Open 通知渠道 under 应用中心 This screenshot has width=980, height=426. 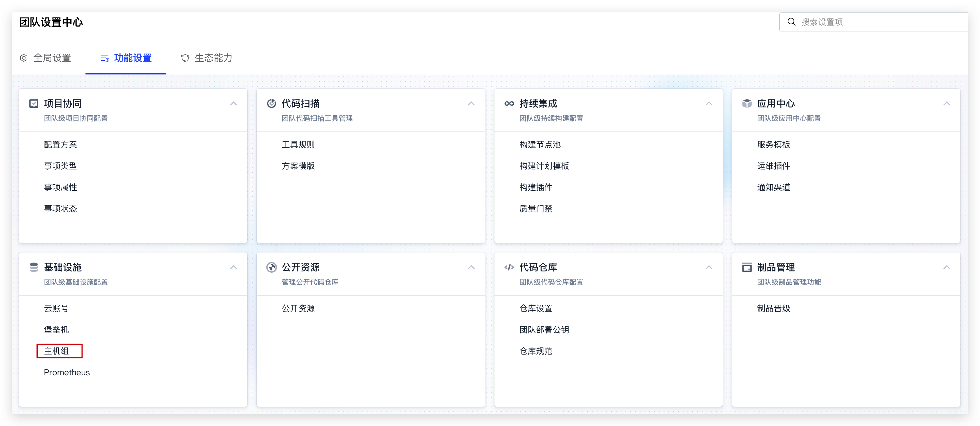click(x=774, y=187)
